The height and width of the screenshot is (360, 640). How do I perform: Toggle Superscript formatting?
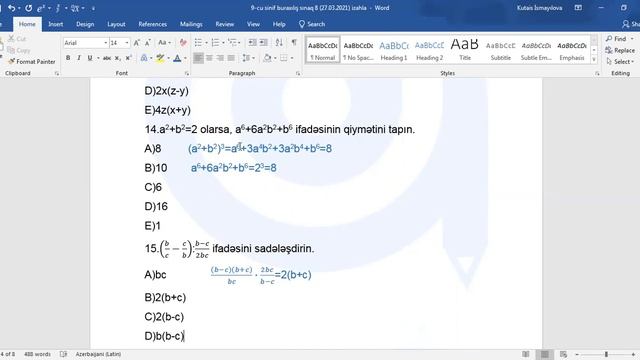[x=128, y=58]
